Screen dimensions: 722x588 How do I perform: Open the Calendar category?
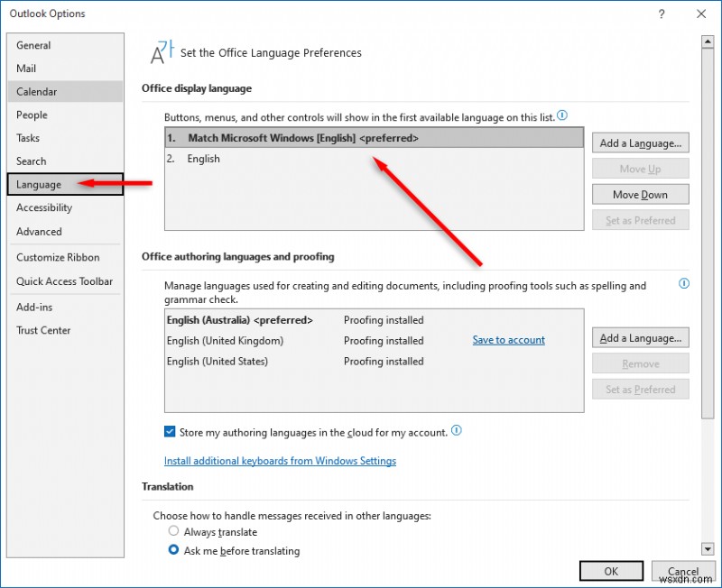click(x=65, y=92)
